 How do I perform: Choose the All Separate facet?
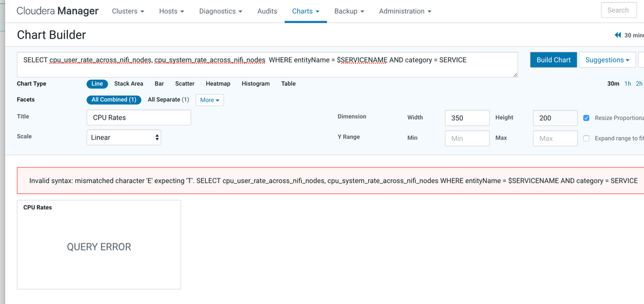click(168, 100)
